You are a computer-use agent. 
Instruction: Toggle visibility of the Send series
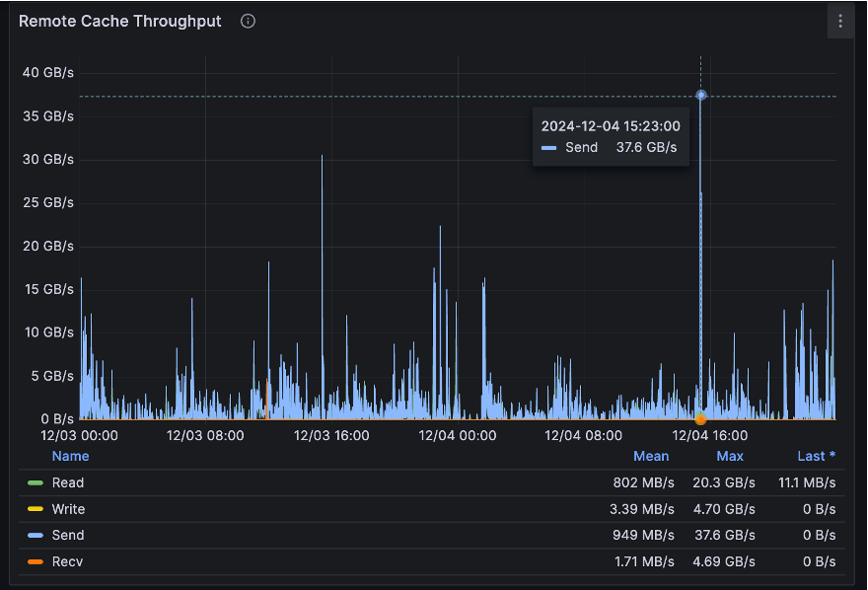(x=68, y=535)
